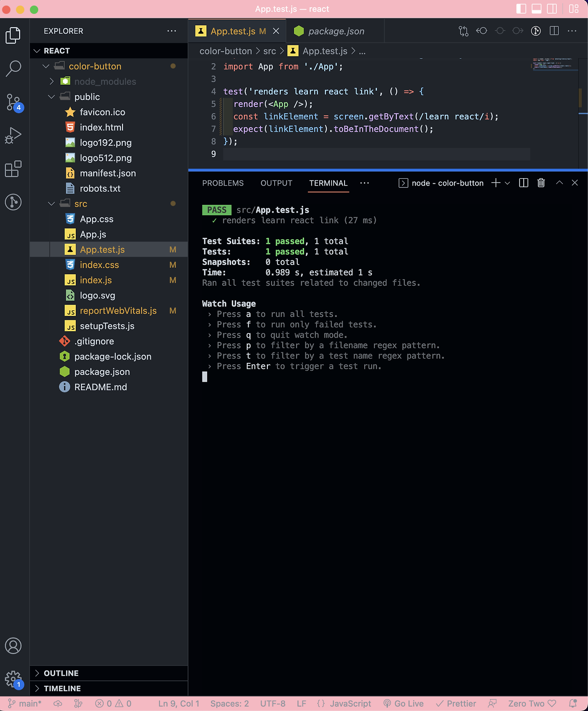The height and width of the screenshot is (711, 588).
Task: Open customize layout icon in title bar
Action: (x=574, y=9)
